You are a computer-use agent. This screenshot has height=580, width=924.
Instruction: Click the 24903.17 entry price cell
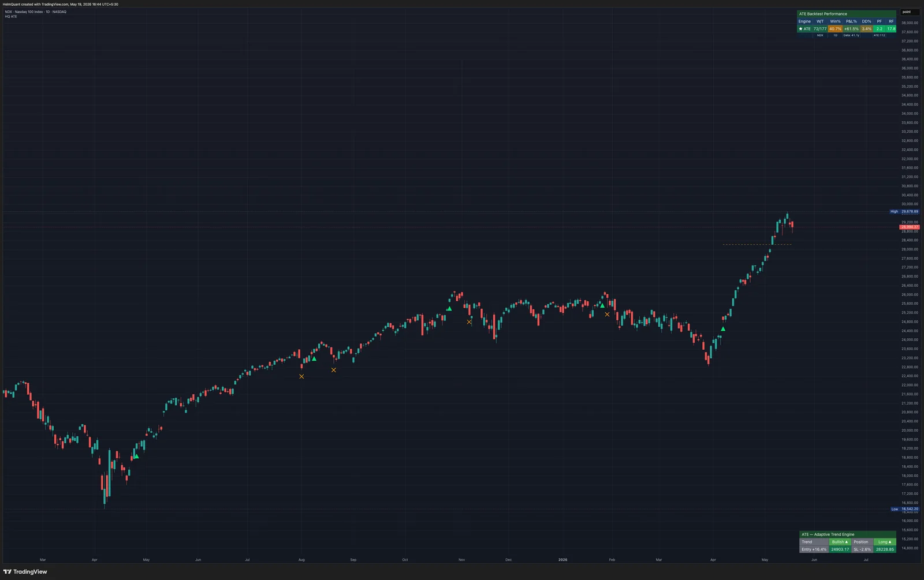pyautogui.click(x=840, y=549)
